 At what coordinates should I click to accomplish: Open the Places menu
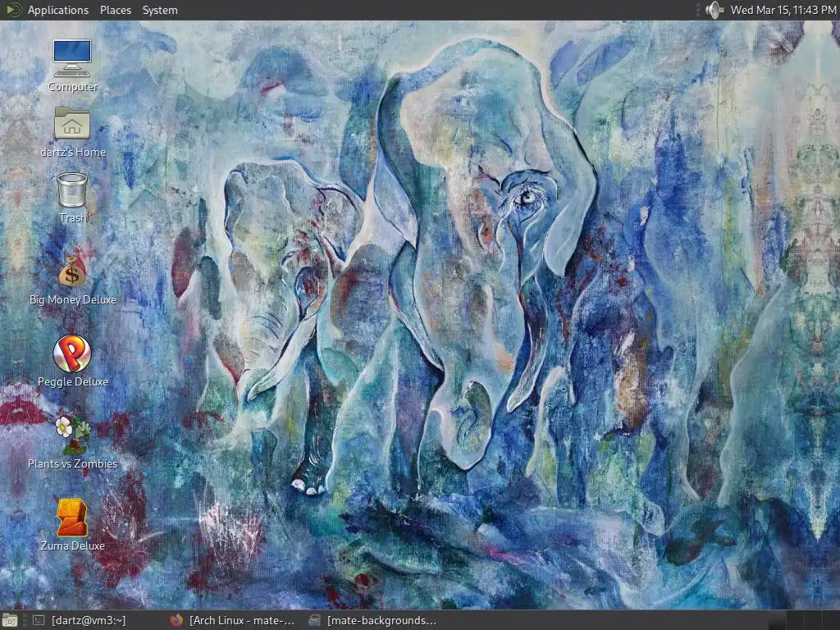[115, 10]
